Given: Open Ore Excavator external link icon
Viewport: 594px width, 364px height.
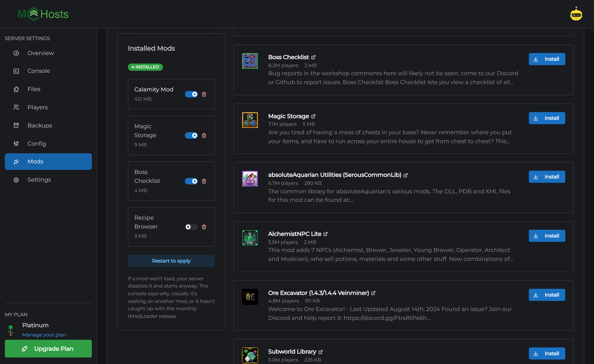Looking at the screenshot, I should click(x=373, y=293).
